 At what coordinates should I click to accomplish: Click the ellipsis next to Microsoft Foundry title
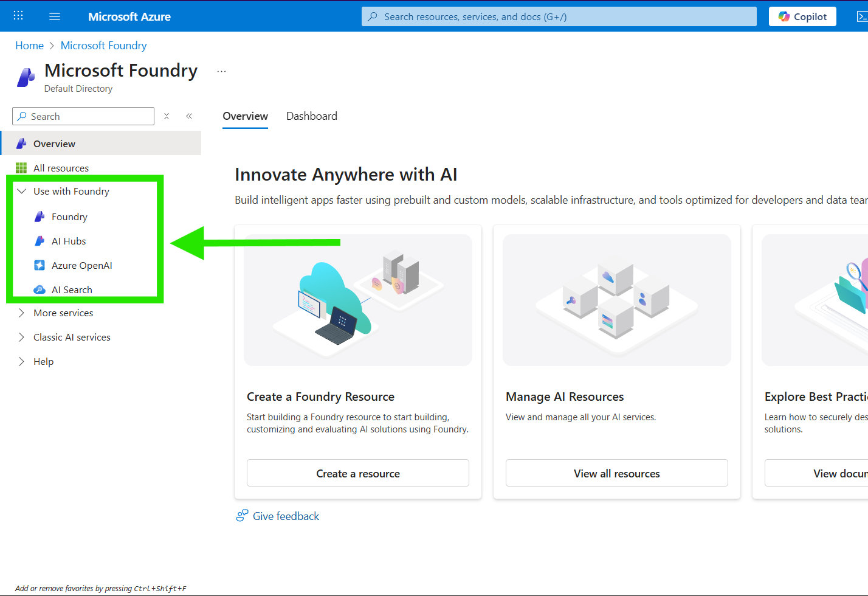221,72
